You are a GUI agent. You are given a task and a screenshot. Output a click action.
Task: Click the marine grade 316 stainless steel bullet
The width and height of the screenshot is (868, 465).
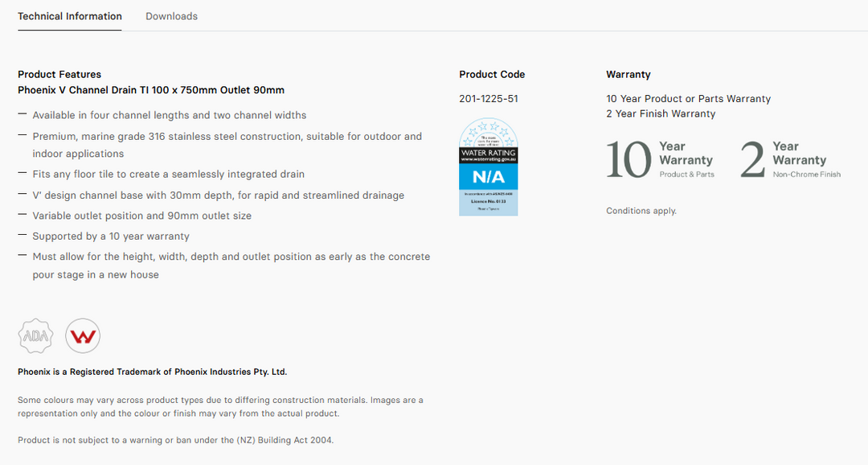pos(227,137)
